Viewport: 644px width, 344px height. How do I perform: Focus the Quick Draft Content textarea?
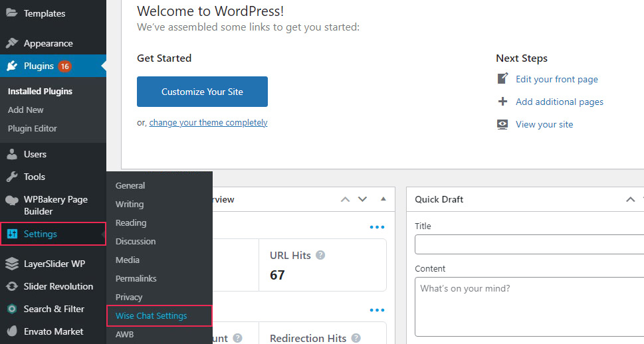click(x=530, y=307)
